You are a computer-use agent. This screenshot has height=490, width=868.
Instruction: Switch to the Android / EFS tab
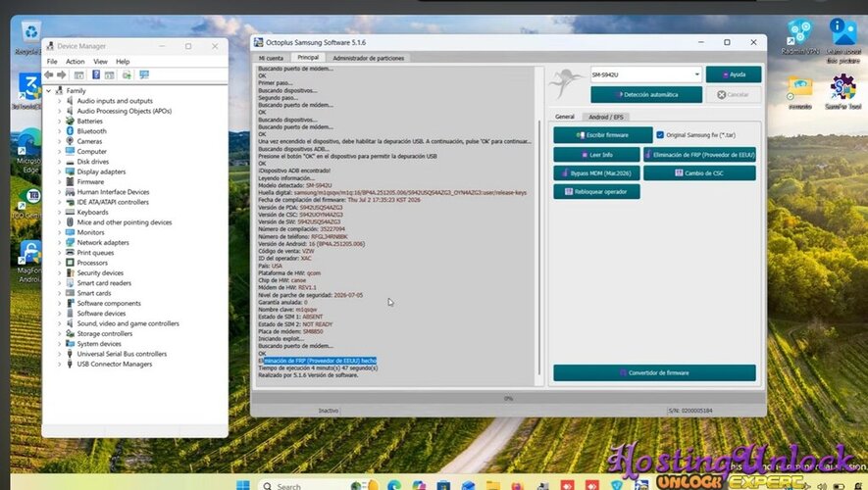pos(605,117)
